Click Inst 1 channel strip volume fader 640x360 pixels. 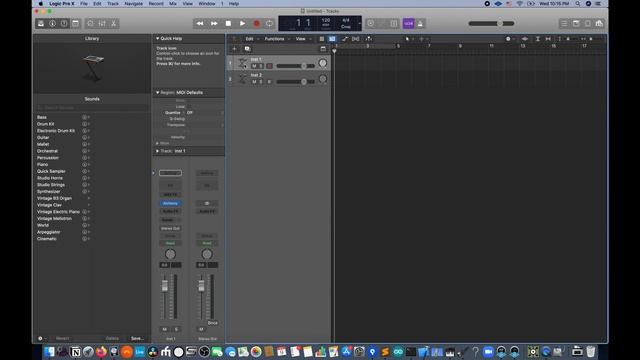tap(164, 286)
